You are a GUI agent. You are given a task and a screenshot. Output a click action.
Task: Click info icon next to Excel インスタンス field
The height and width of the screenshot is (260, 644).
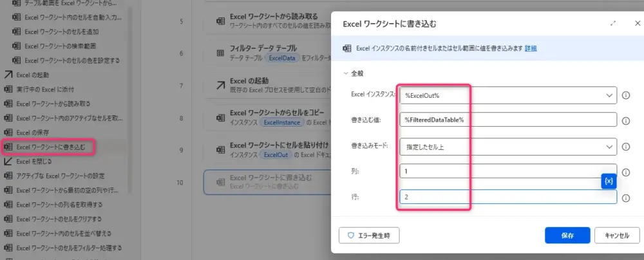(x=625, y=95)
